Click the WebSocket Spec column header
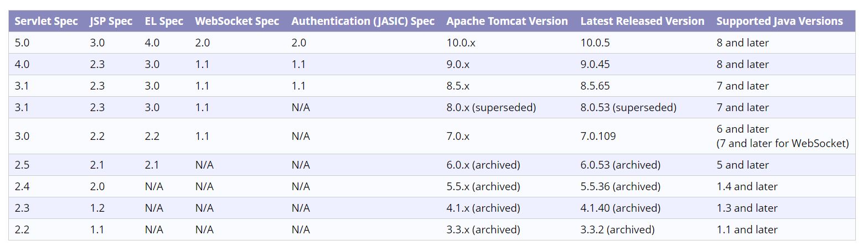 [237, 22]
